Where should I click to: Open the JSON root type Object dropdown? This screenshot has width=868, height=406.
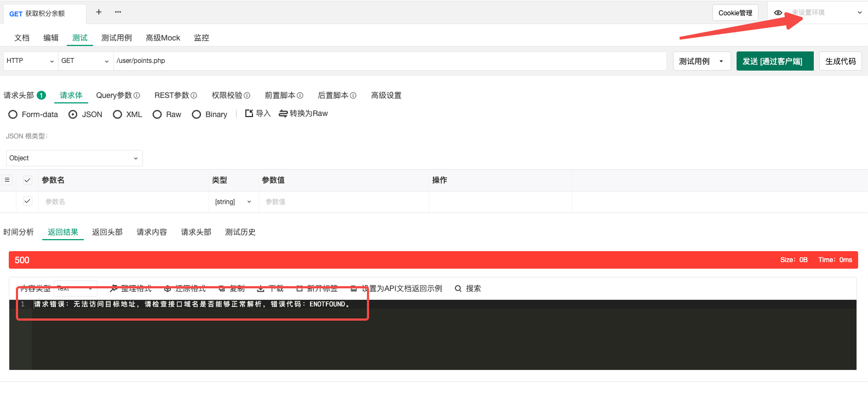(74, 158)
